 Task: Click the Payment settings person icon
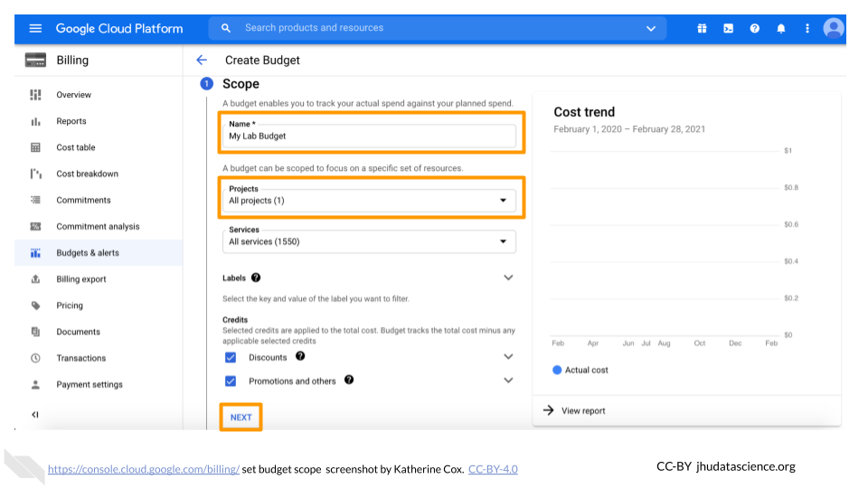tap(35, 385)
